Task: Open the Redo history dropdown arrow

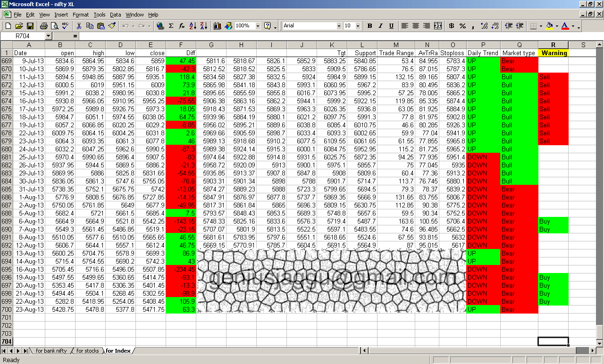Action: (x=149, y=26)
